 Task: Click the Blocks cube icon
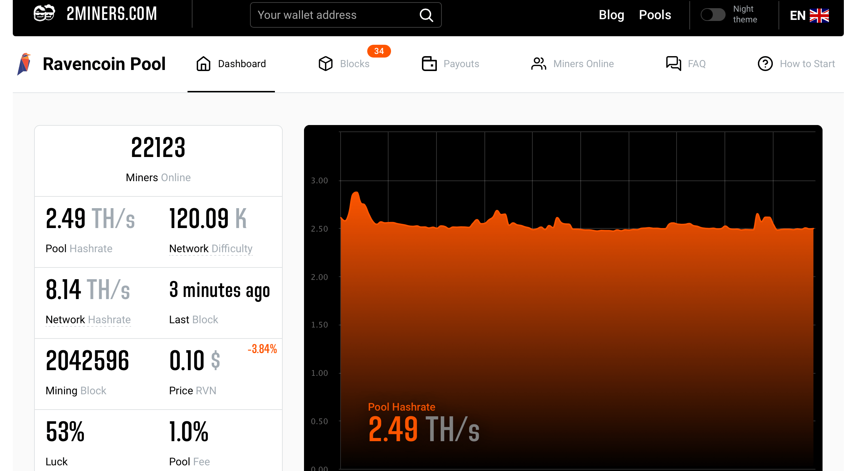325,64
